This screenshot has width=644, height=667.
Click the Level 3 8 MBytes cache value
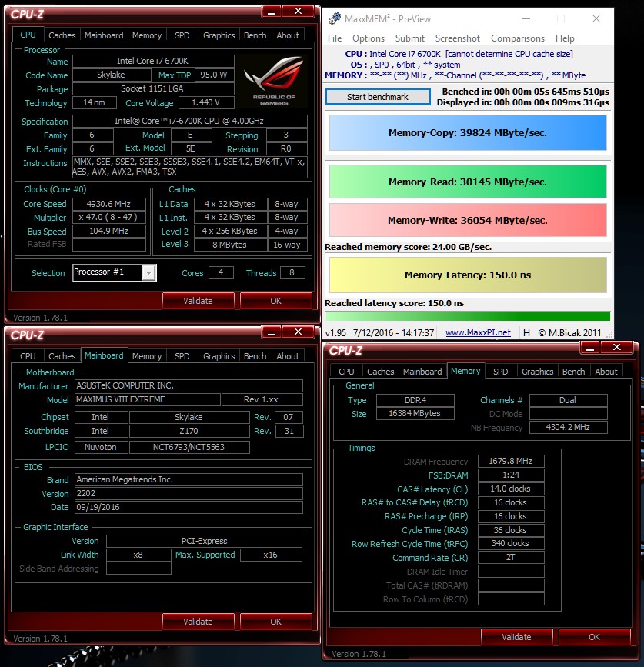tap(231, 245)
